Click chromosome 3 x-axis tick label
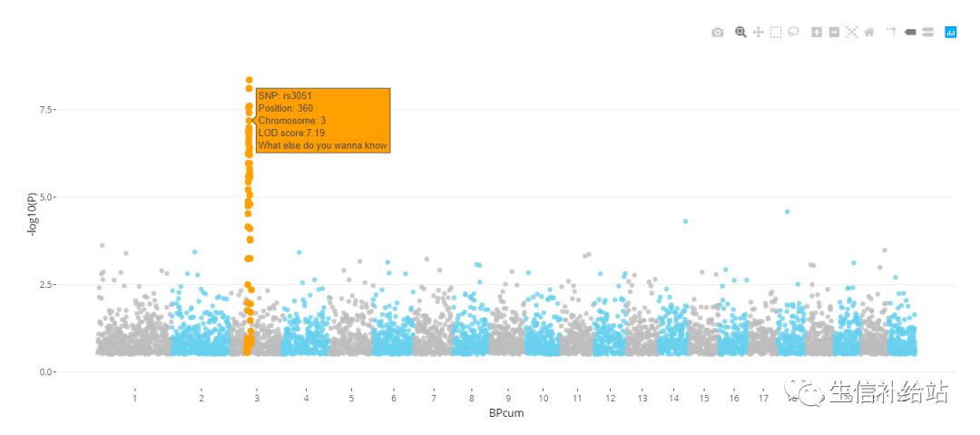 [257, 398]
